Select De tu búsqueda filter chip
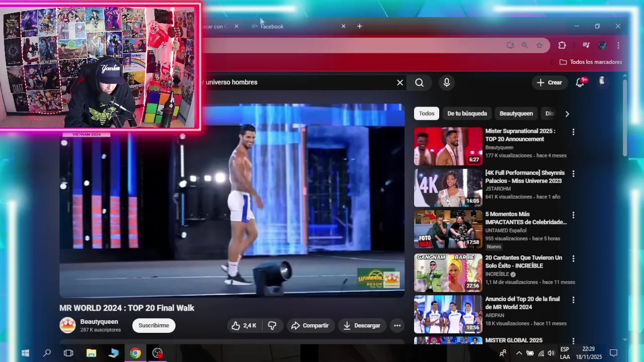Screen dimensions: 644x362 (x=467, y=114)
